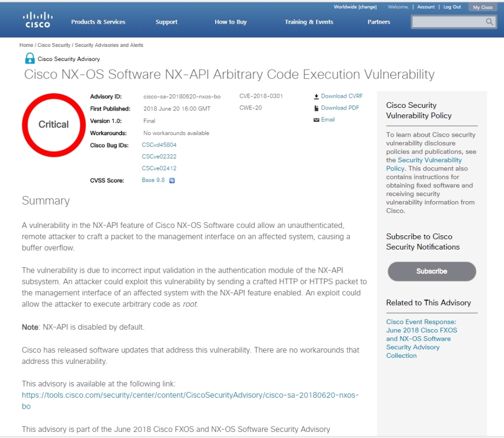The height and width of the screenshot is (438, 504).
Task: Open the Account link
Action: click(x=426, y=7)
